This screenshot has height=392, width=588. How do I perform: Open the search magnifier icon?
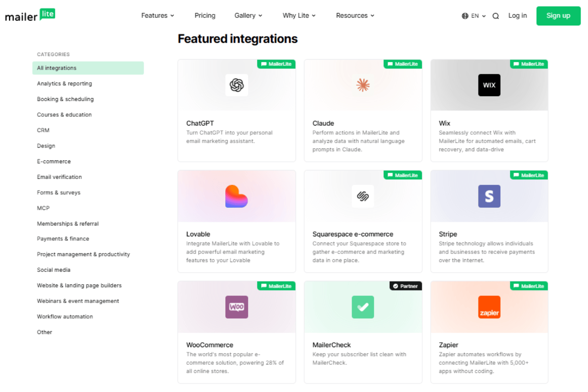[x=495, y=16]
